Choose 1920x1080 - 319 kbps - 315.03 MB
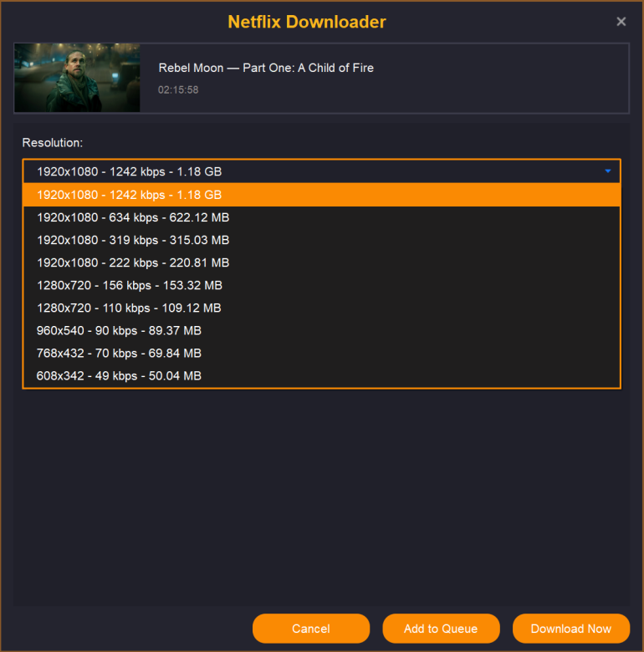 [322, 240]
